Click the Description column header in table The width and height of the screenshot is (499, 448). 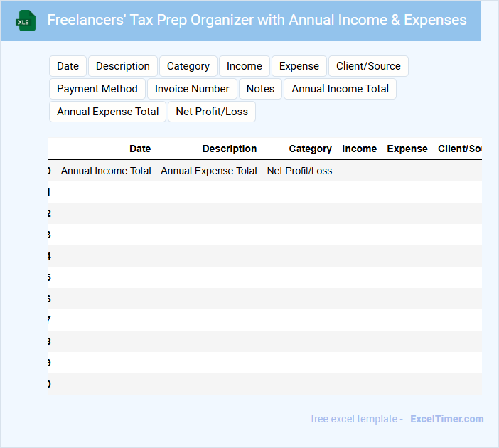tap(229, 149)
